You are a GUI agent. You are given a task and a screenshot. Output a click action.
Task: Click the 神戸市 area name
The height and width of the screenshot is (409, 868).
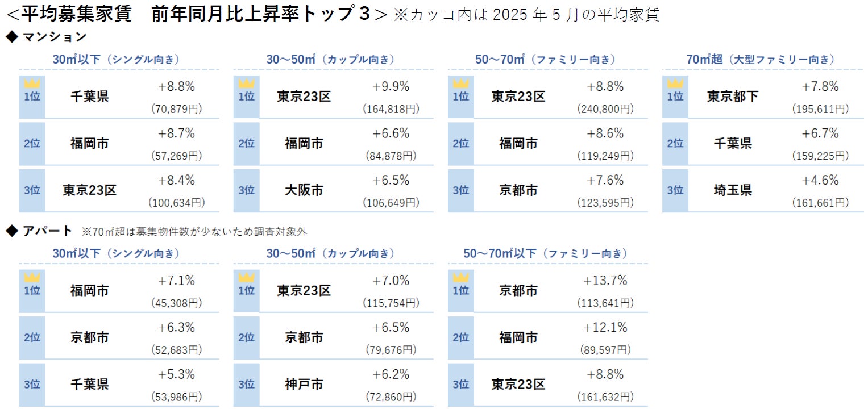(x=304, y=385)
